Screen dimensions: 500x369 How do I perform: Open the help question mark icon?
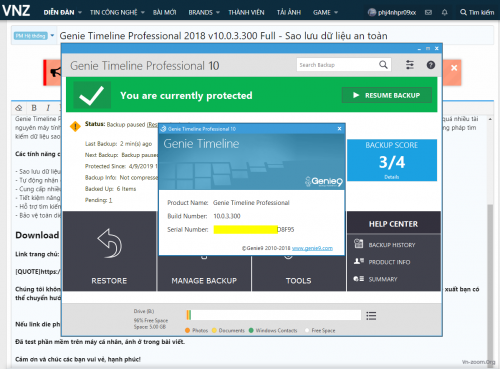(431, 65)
